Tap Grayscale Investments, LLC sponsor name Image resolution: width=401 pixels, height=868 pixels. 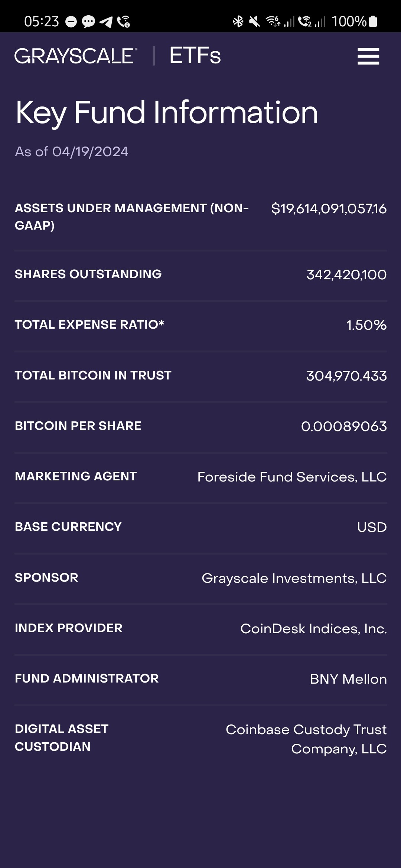tap(294, 578)
